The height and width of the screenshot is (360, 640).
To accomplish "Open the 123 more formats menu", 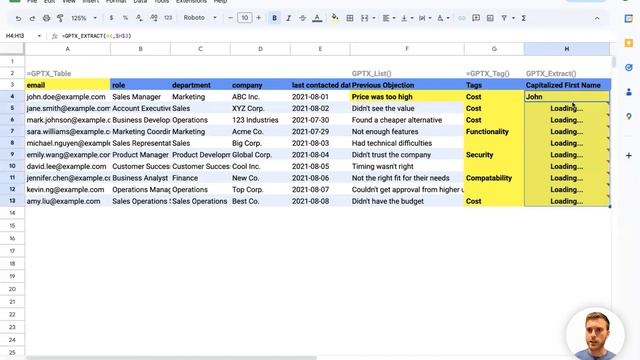I will click(168, 18).
